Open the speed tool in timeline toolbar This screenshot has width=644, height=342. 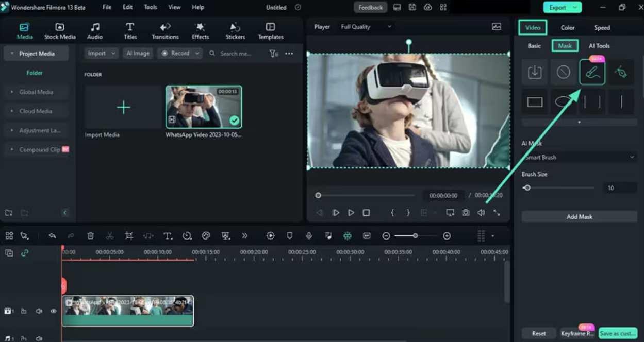pos(187,235)
